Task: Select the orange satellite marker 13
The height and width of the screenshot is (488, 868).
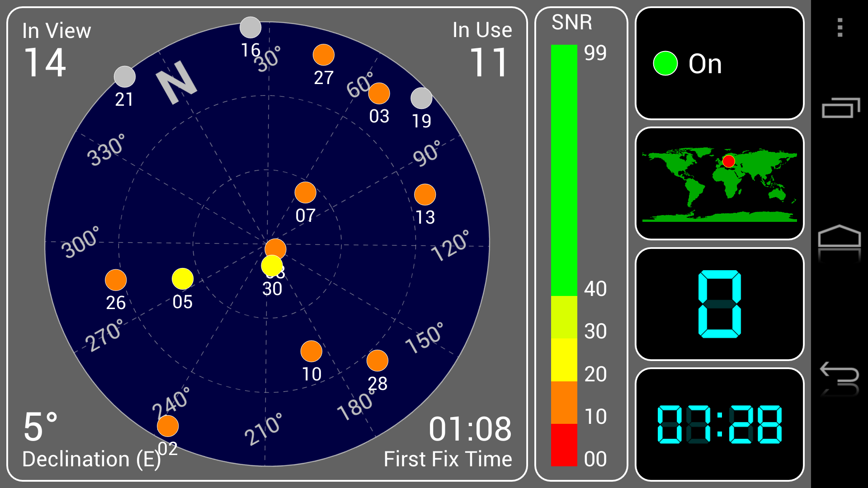Action: click(x=425, y=195)
